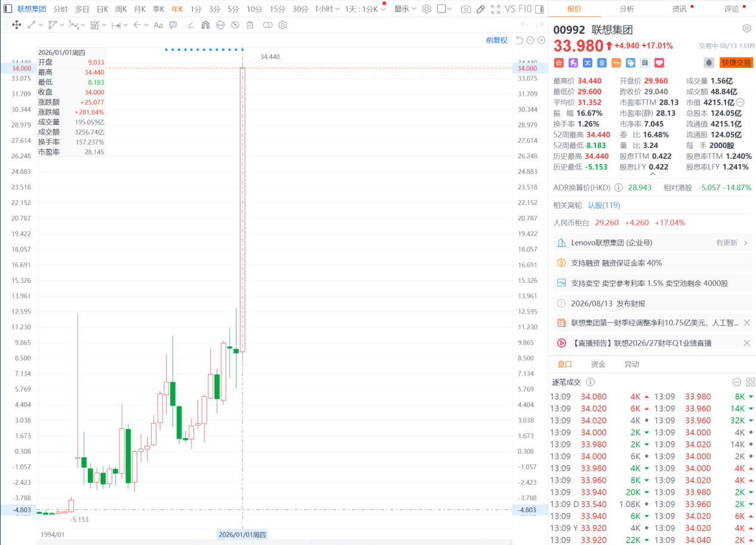Screen dimensions: 756x545
Task: Select the angle drawing tool
Action: [191, 25]
